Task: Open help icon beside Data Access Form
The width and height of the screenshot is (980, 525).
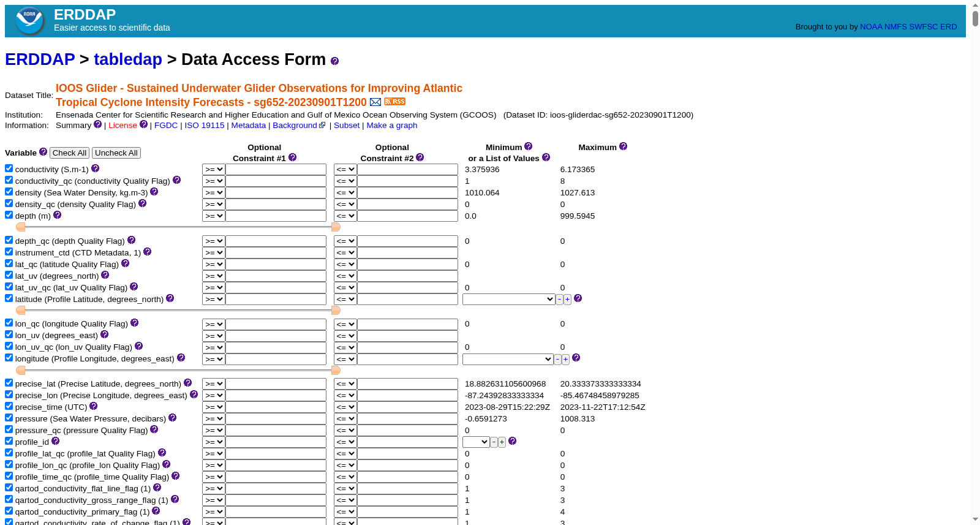Action: (x=334, y=61)
